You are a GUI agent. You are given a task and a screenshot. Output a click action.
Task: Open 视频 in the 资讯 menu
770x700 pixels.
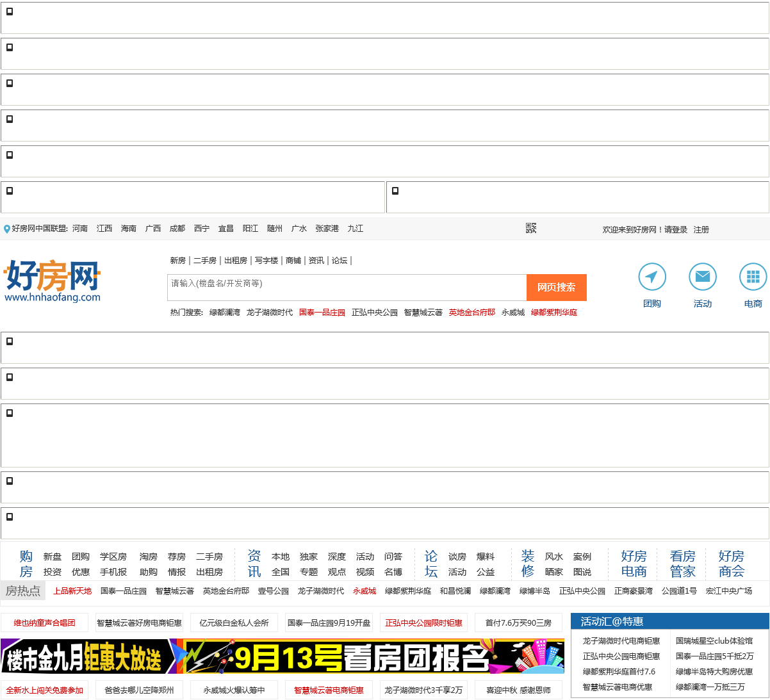pyautogui.click(x=365, y=572)
